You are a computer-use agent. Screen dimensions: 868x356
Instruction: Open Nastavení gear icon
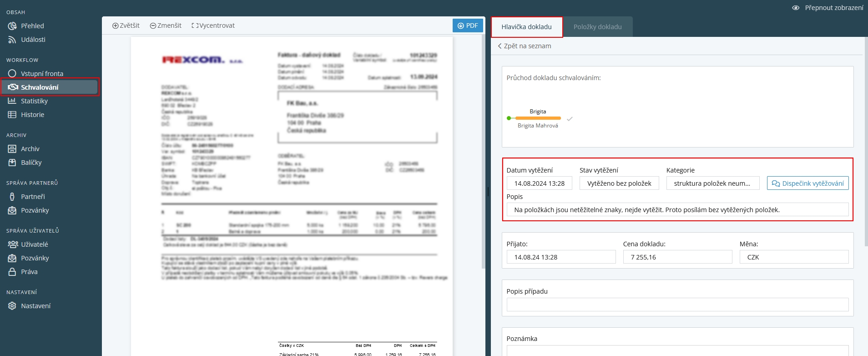tap(12, 306)
